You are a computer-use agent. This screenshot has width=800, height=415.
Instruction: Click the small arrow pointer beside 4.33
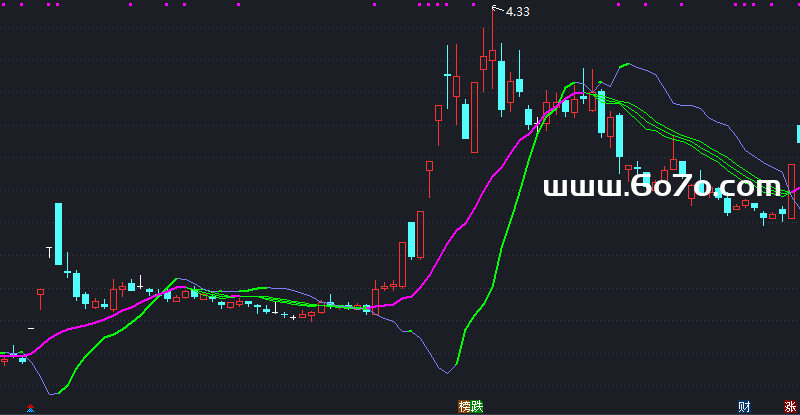click(x=496, y=10)
